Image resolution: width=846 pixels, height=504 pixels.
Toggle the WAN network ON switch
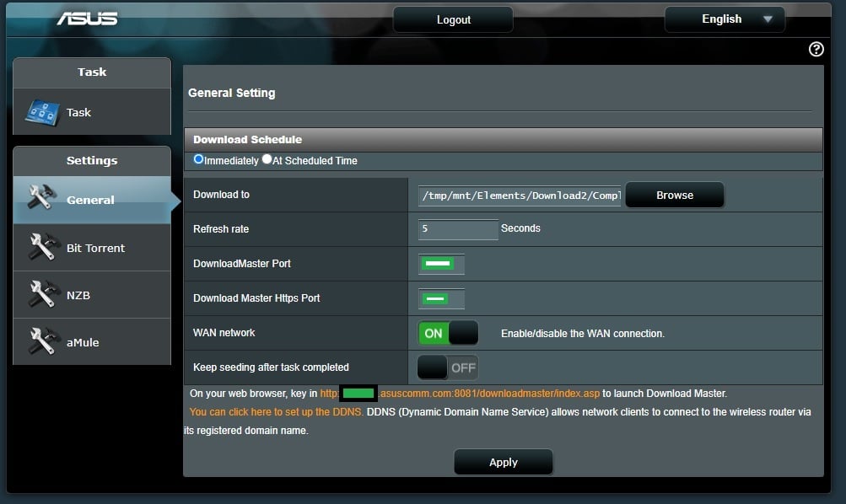[448, 333]
